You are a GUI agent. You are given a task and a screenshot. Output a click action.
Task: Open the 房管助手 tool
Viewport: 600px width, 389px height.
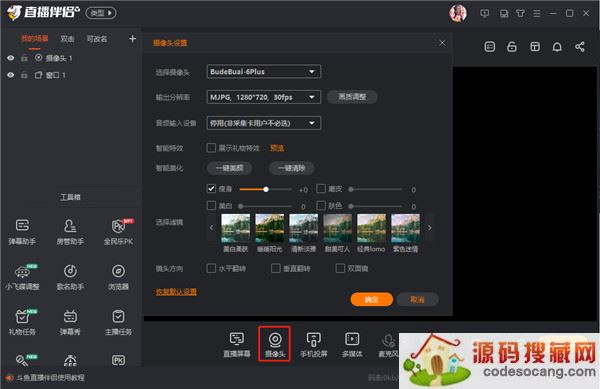point(70,232)
